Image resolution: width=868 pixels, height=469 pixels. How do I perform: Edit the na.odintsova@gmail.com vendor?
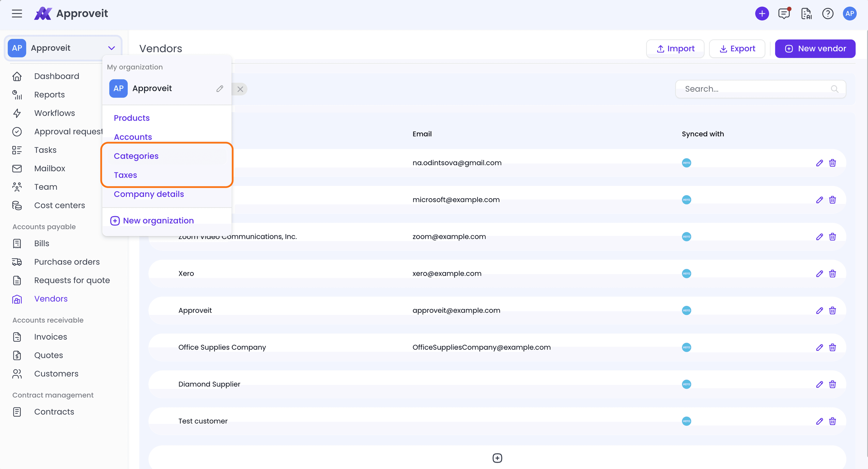[x=819, y=163]
